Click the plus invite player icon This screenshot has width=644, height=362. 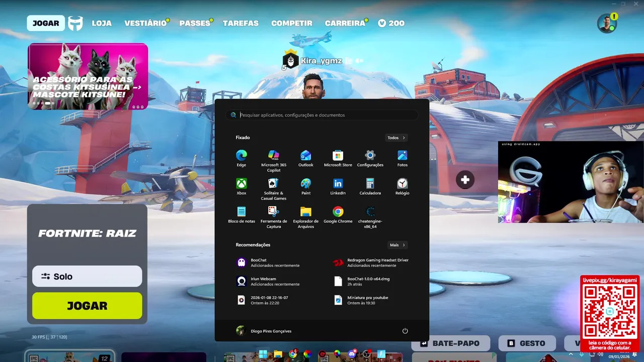pyautogui.click(x=465, y=179)
